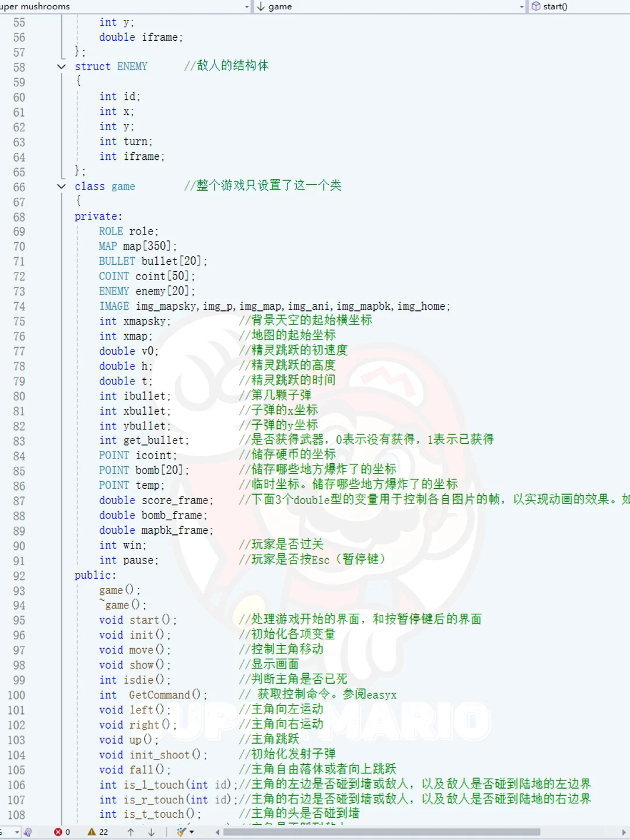
Task: Click the IntelliCode health indicator icon
Action: pyautogui.click(x=27, y=832)
